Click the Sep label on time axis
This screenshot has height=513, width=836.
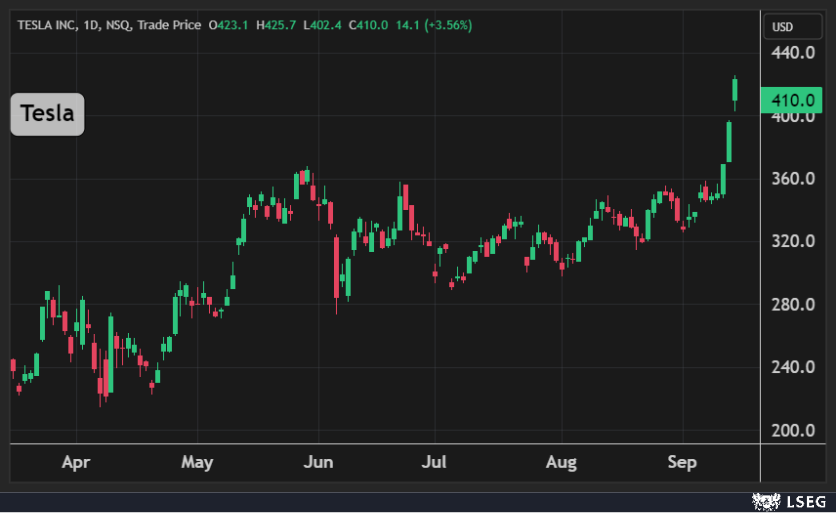point(682,463)
